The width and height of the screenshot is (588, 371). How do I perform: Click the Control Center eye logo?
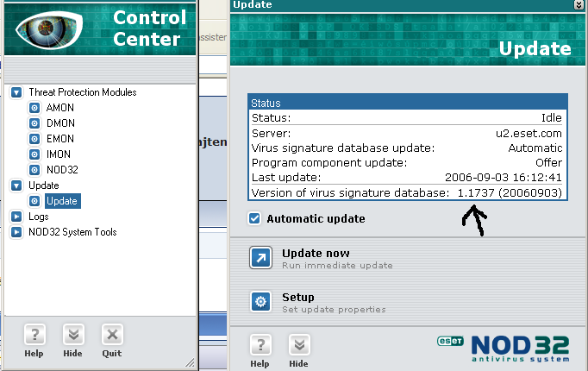tap(49, 29)
